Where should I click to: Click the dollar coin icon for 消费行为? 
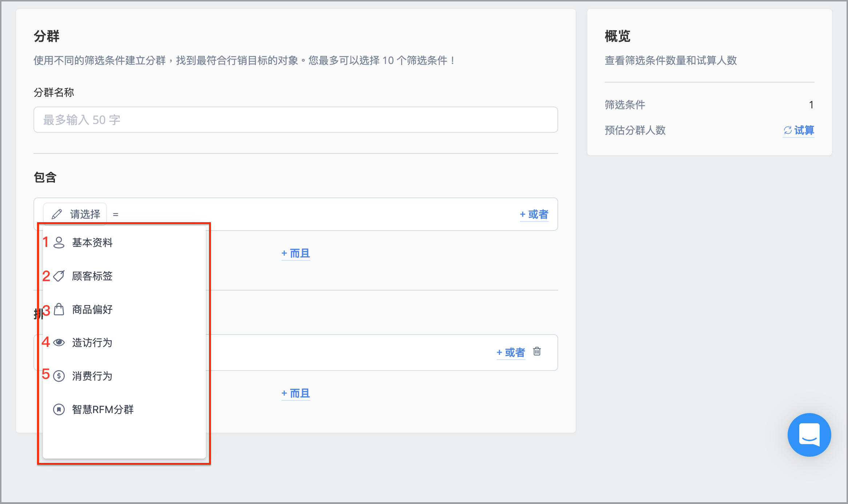tap(59, 376)
